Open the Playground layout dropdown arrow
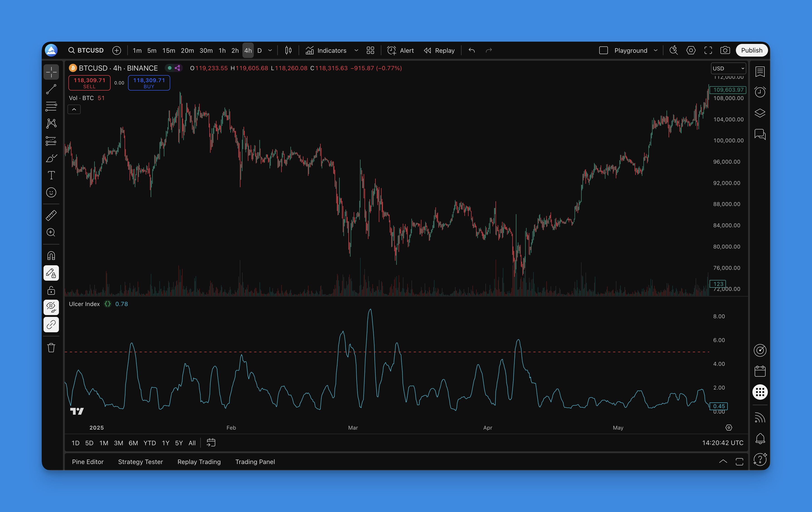This screenshot has width=812, height=512. pyautogui.click(x=655, y=50)
